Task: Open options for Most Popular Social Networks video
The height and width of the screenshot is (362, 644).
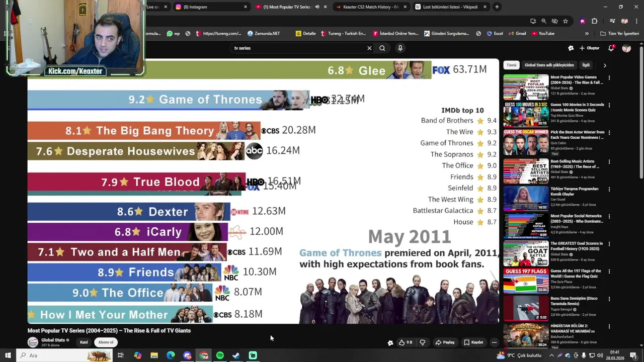Action: [x=609, y=217]
